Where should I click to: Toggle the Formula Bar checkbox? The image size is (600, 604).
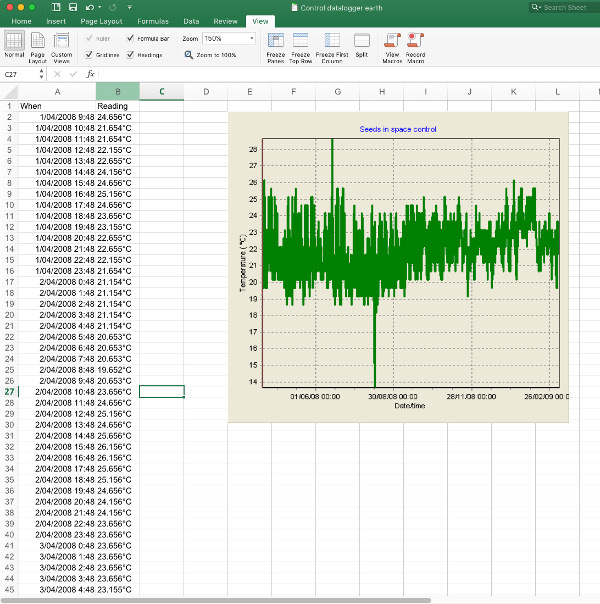(x=130, y=38)
